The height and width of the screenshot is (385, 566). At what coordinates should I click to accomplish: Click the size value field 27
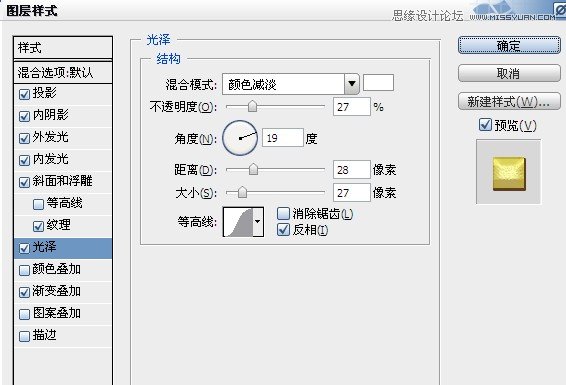[x=352, y=193]
